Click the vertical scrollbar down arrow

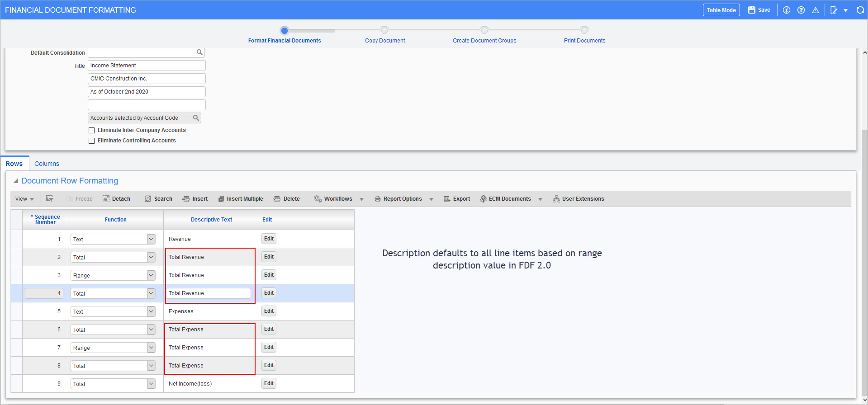864,400
